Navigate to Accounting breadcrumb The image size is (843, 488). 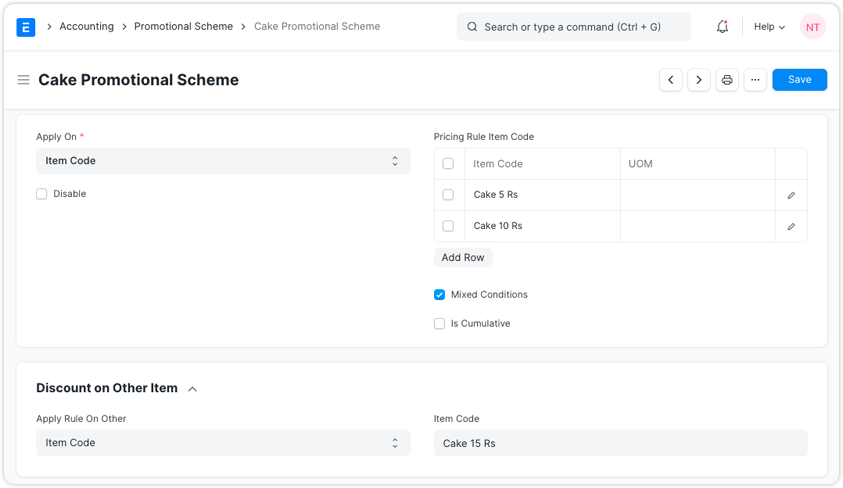click(86, 27)
